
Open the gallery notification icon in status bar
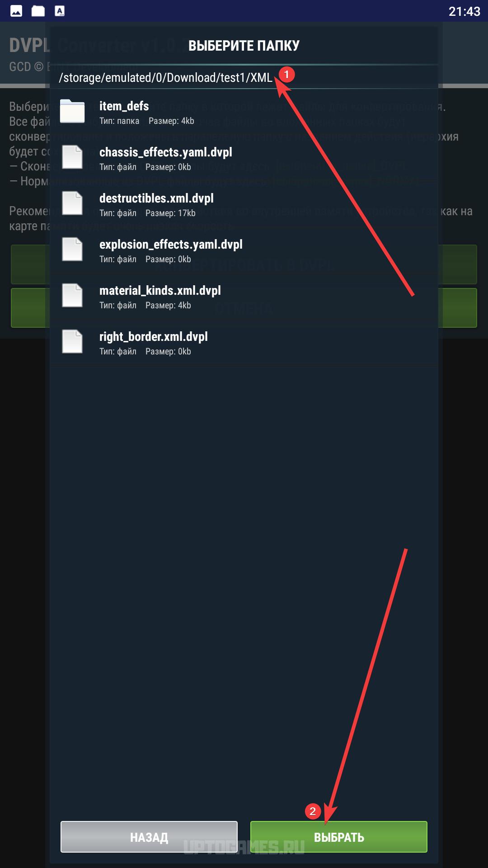[16, 11]
